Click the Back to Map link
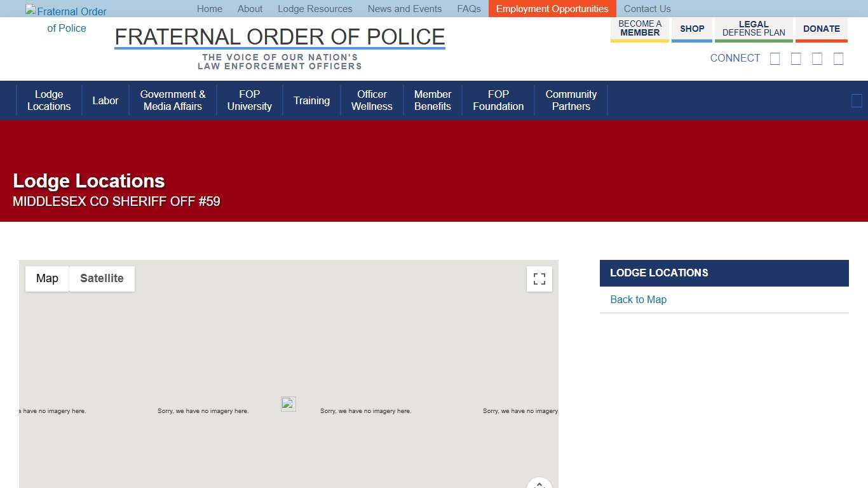The height and width of the screenshot is (488, 868). [638, 300]
